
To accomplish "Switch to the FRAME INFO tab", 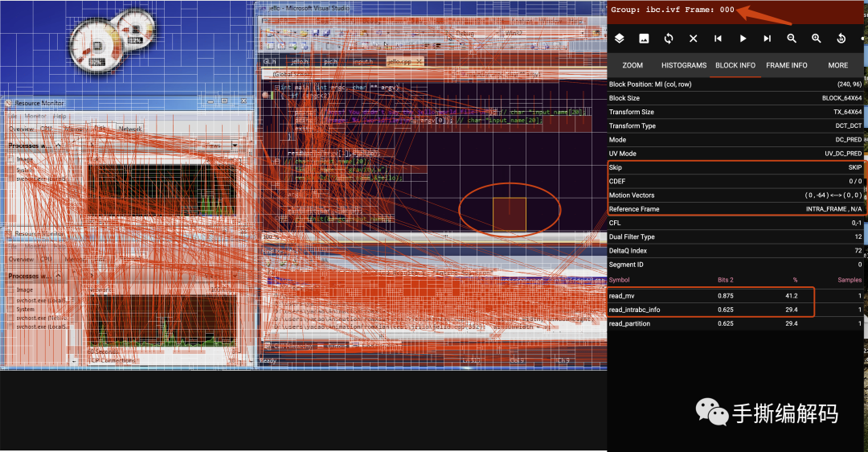I will click(x=787, y=65).
